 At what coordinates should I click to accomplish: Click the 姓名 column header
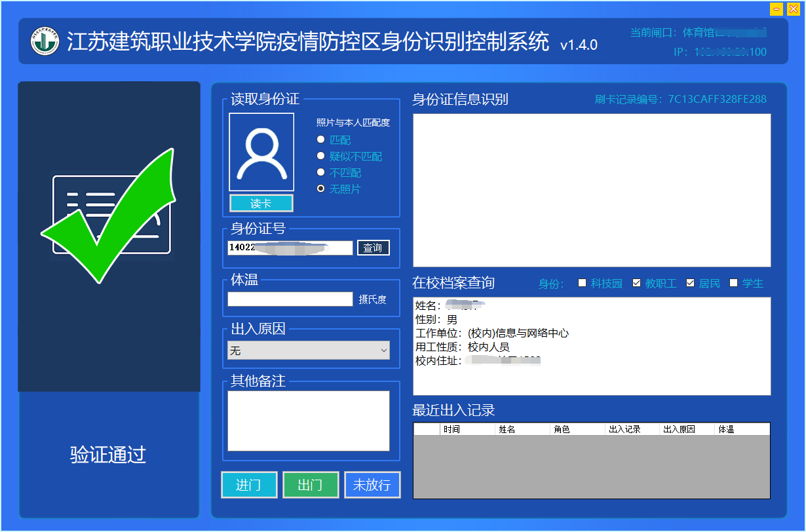coord(523,429)
